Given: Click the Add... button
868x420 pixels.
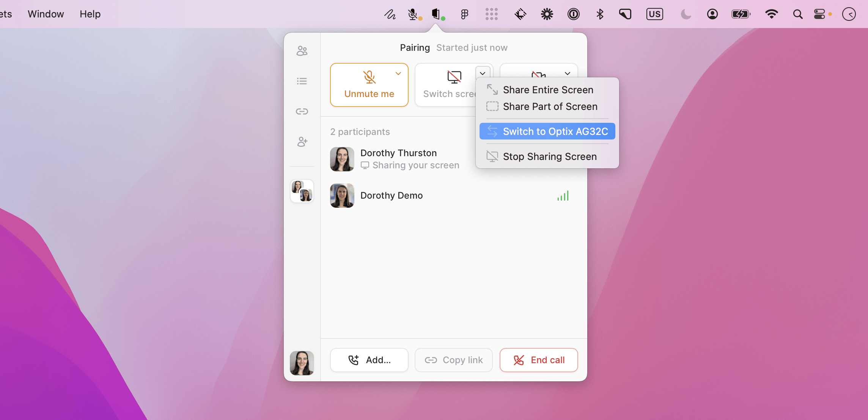Looking at the screenshot, I should pos(369,360).
